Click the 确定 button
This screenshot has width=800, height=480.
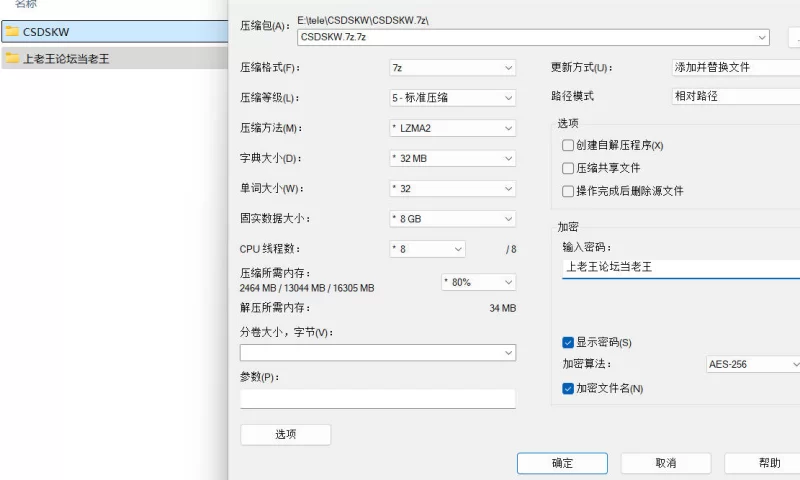tap(562, 463)
